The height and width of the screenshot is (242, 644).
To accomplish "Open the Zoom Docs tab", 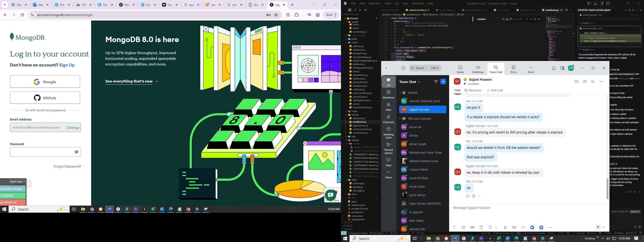I will click(513, 69).
